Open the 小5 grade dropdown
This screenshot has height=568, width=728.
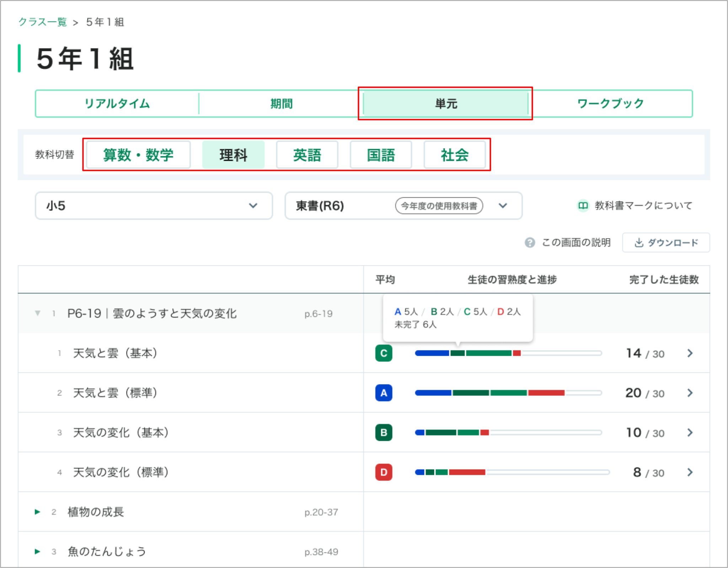[154, 206]
